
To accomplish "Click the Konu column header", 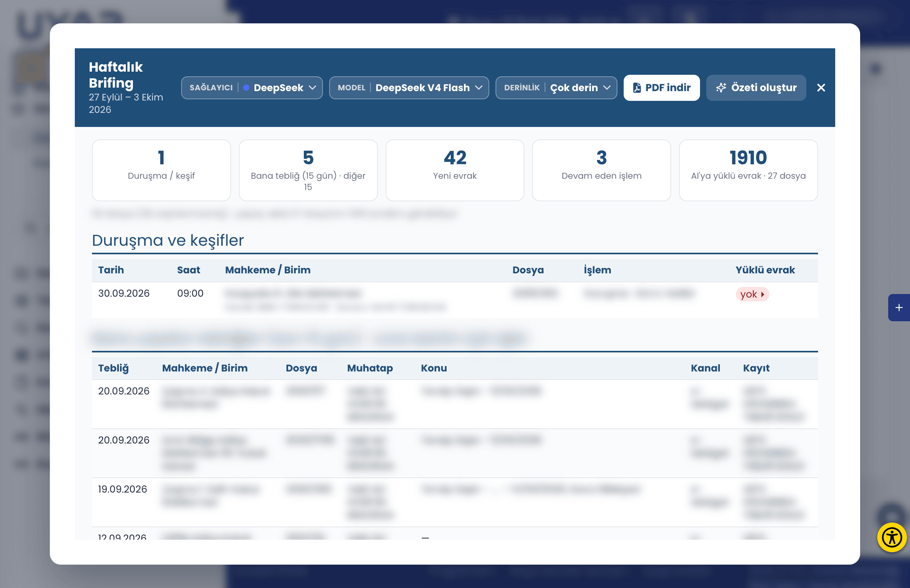I will 434,368.
